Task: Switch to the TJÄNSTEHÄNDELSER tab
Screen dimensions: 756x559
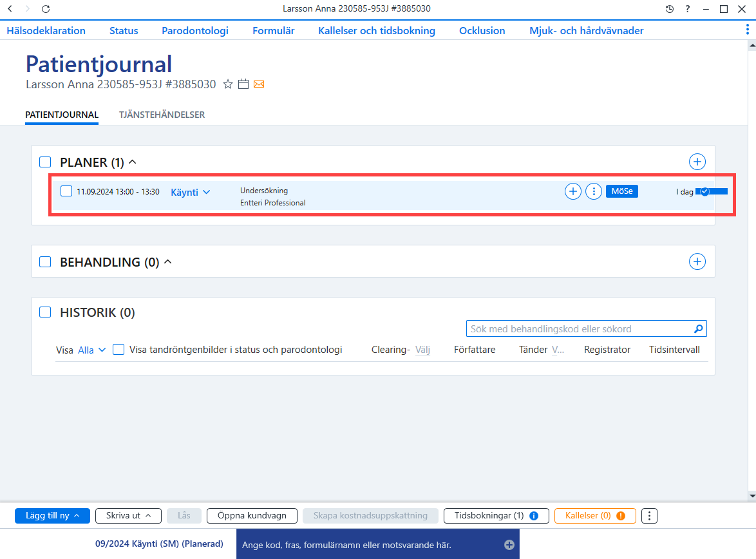Action: [162, 115]
